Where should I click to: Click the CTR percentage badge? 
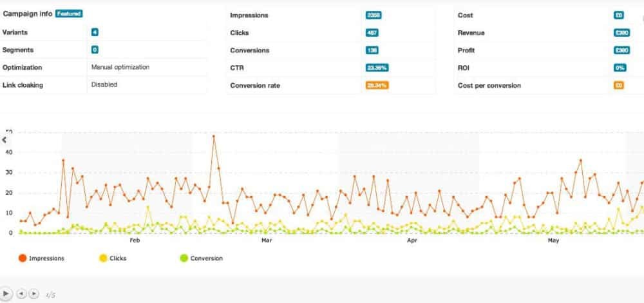377,68
